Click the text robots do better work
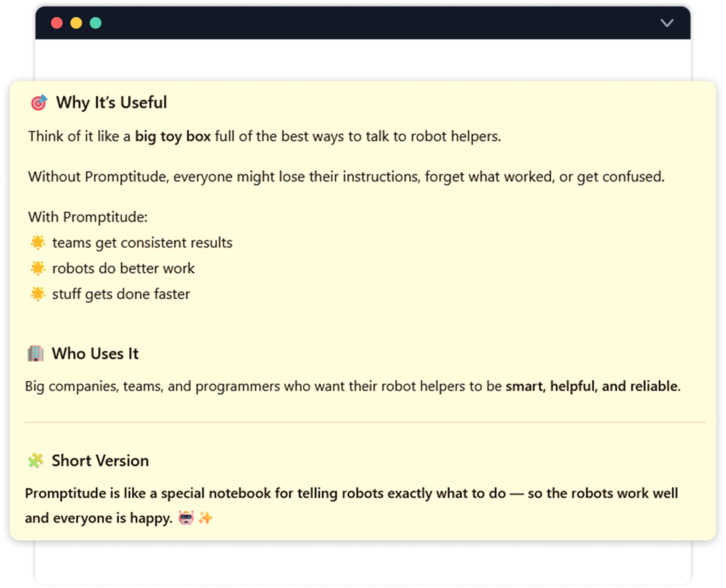The width and height of the screenshot is (726, 588). [x=123, y=268]
